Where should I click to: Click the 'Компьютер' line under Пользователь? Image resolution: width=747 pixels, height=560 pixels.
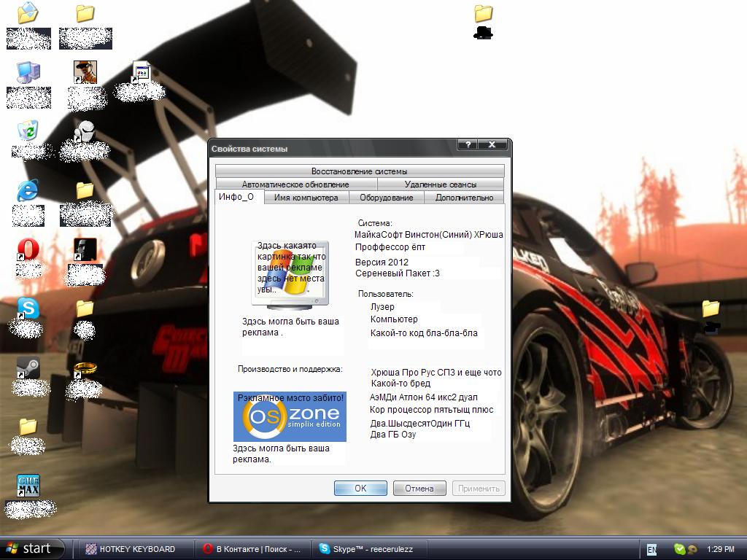pyautogui.click(x=394, y=319)
